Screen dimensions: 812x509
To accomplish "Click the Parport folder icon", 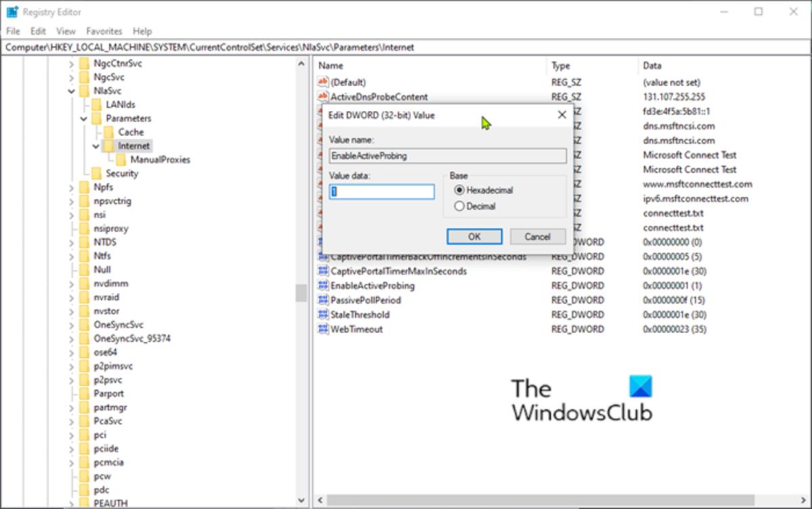I will (84, 393).
